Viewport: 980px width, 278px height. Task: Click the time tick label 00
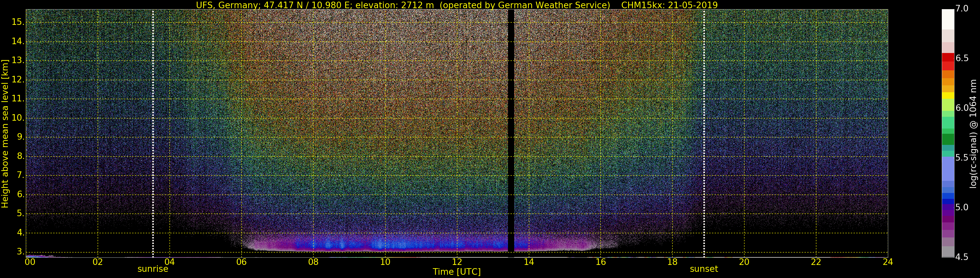click(x=30, y=262)
